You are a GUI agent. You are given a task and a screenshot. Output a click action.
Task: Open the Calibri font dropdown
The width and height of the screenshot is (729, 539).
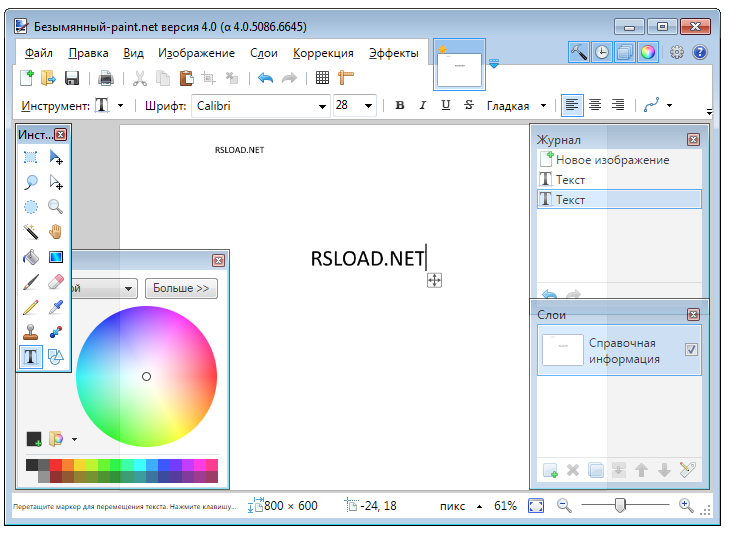point(322,106)
